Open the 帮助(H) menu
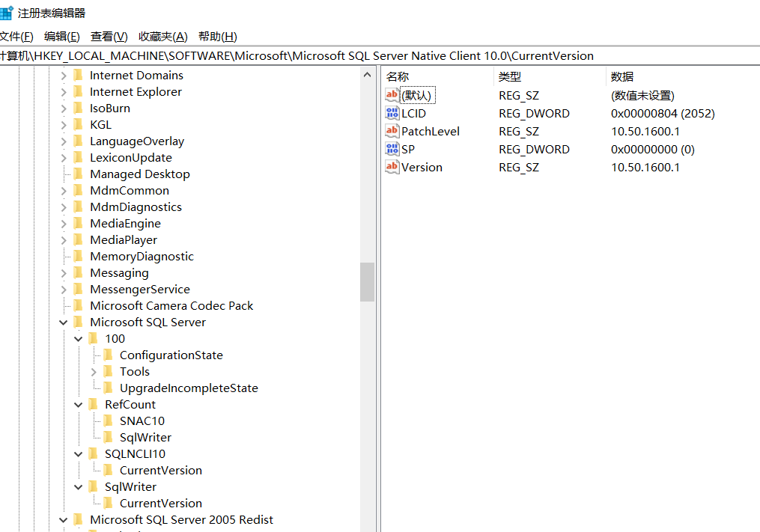The height and width of the screenshot is (532, 760). pos(218,37)
